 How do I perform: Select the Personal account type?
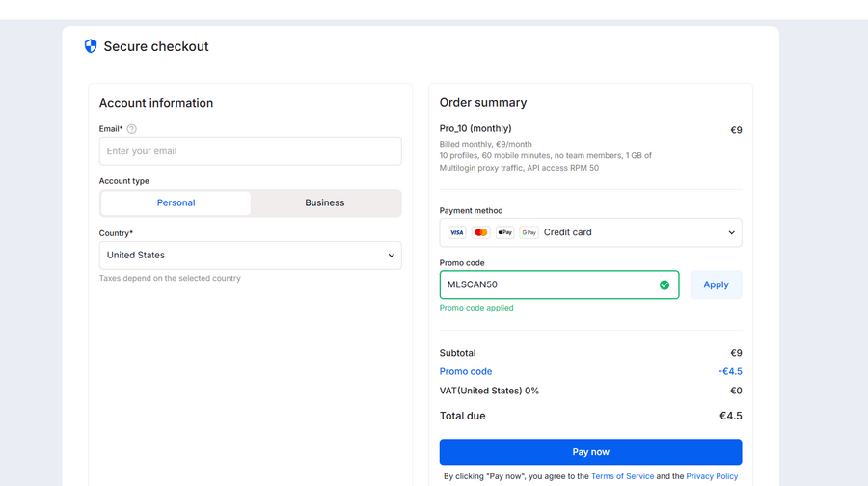(176, 202)
